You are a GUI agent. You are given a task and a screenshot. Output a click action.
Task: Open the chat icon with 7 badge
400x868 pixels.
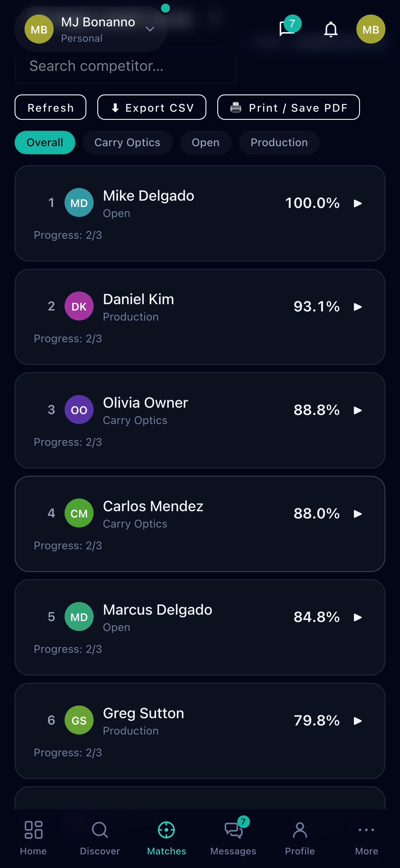tap(288, 29)
